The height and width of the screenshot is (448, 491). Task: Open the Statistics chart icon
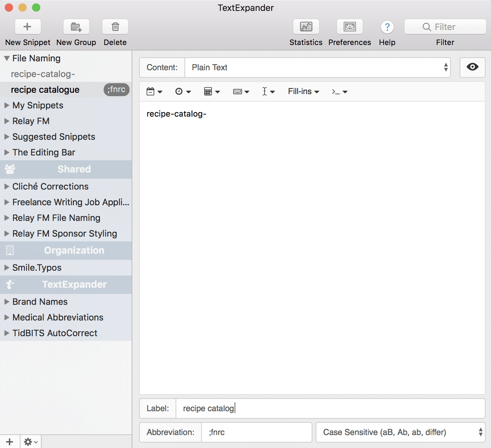(x=306, y=27)
